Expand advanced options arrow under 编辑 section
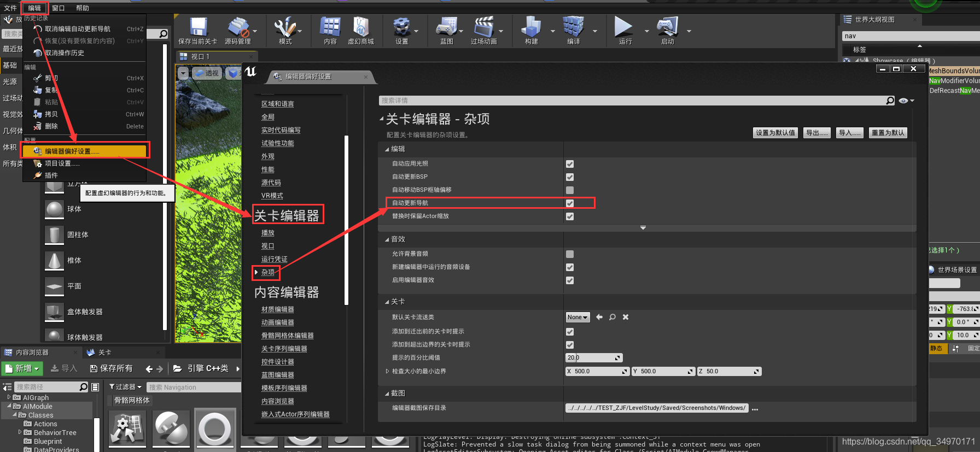 (643, 227)
